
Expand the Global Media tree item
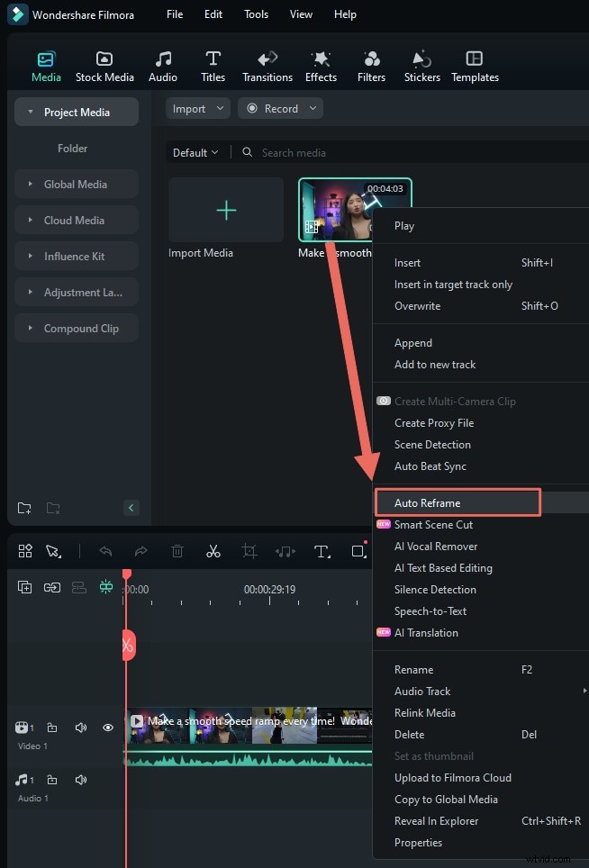[76, 185]
